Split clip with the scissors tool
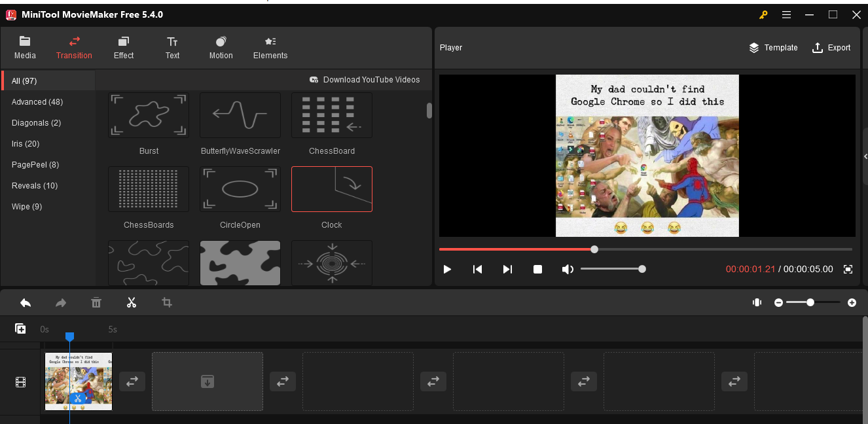The image size is (868, 424). point(132,302)
